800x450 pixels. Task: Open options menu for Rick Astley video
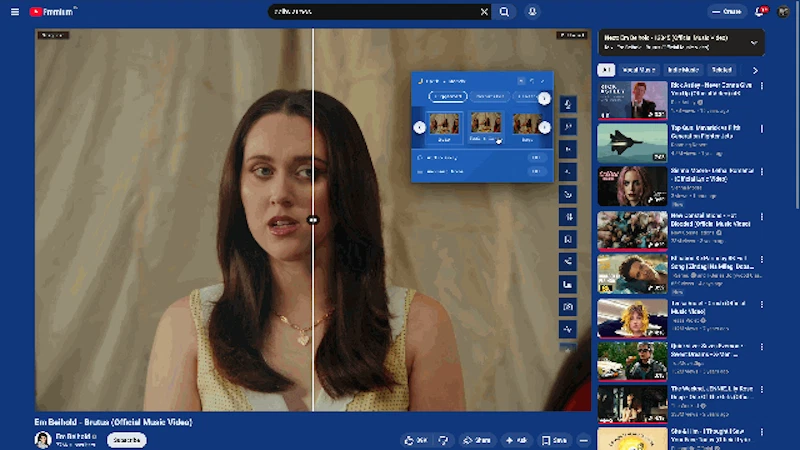coord(762,86)
